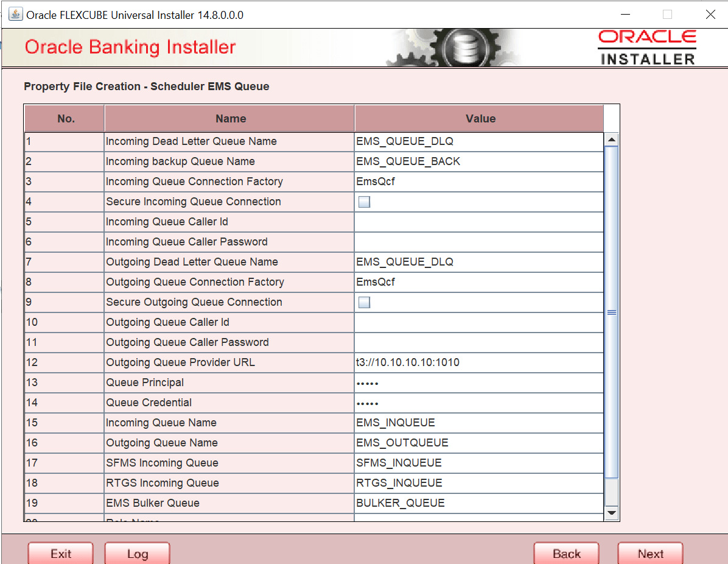Viewport: 728px width, 564px height.
Task: Tick the Secure Outgoing Queue Connection checkbox
Action: coord(365,303)
